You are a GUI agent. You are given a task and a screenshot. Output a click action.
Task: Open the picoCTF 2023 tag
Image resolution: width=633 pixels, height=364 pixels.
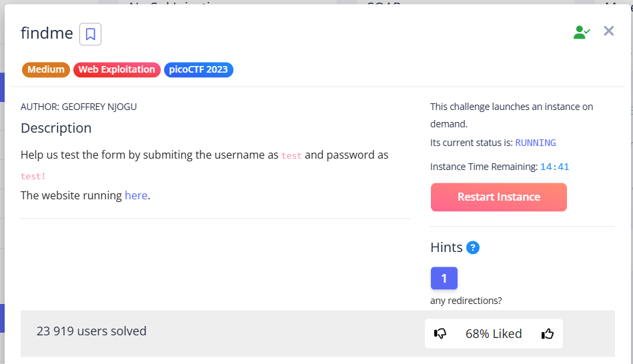(x=198, y=69)
